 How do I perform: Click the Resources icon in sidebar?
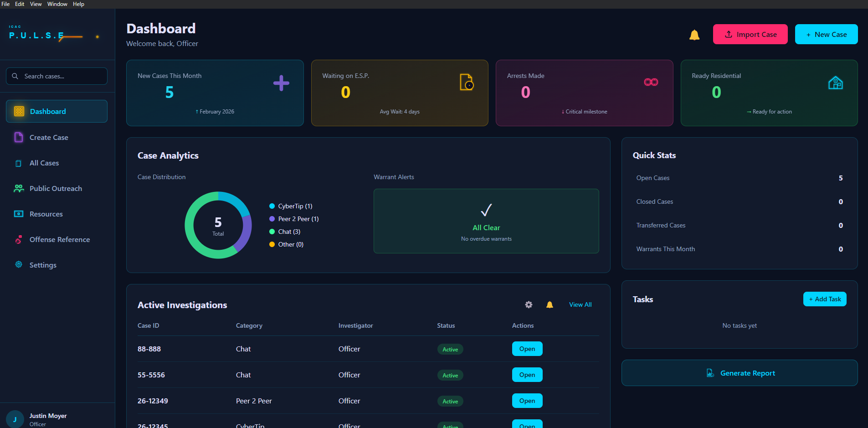19,214
